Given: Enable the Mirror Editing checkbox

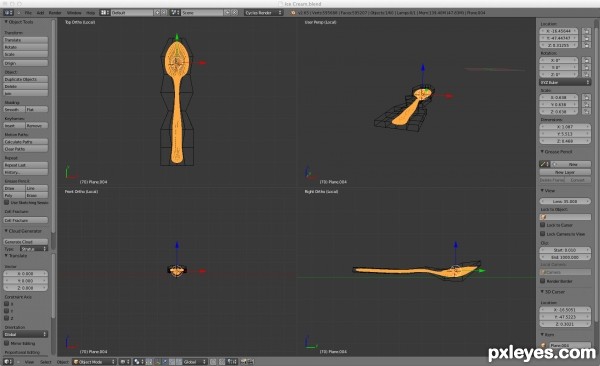Looking at the screenshot, I should [7, 343].
